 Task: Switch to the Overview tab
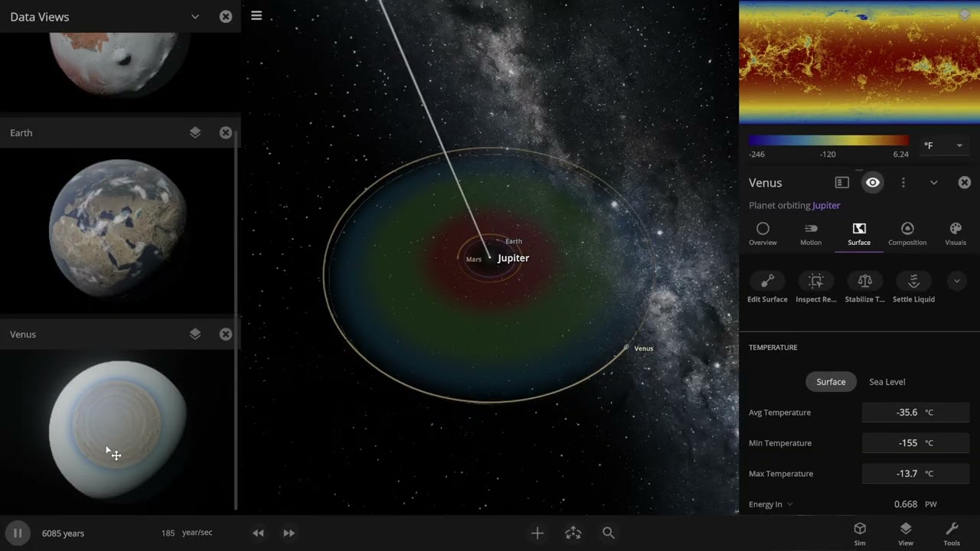(x=763, y=234)
